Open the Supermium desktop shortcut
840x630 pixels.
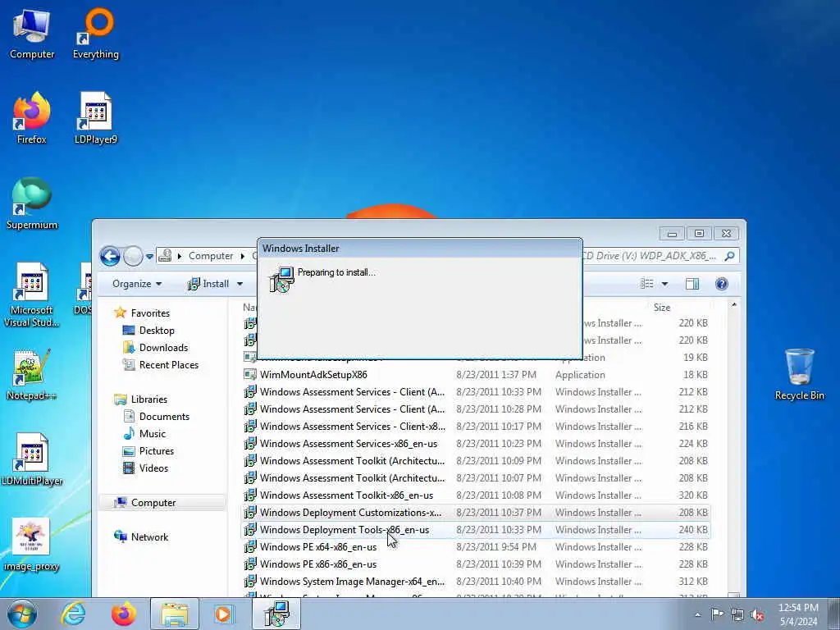click(x=32, y=204)
